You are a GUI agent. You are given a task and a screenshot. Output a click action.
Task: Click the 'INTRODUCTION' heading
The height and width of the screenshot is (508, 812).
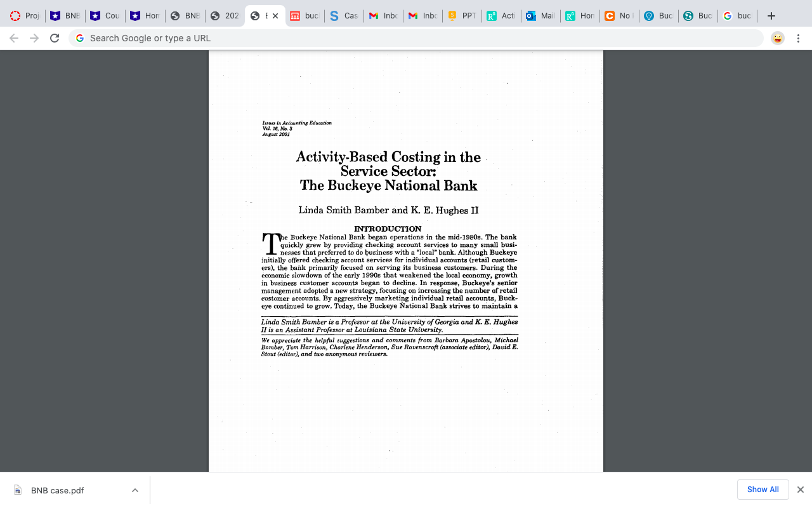click(388, 229)
